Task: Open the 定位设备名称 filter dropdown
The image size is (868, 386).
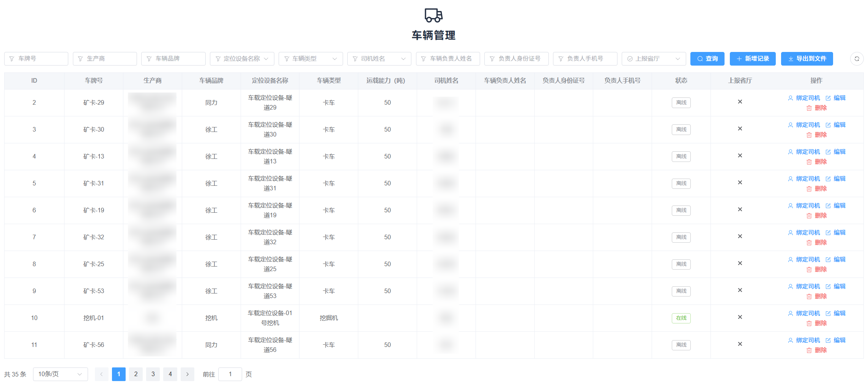Action: tap(242, 59)
